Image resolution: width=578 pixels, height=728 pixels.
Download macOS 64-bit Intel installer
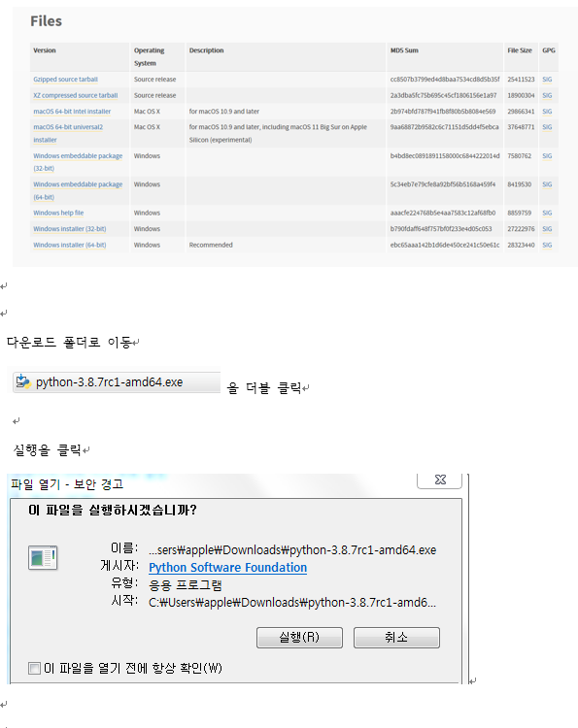click(72, 112)
